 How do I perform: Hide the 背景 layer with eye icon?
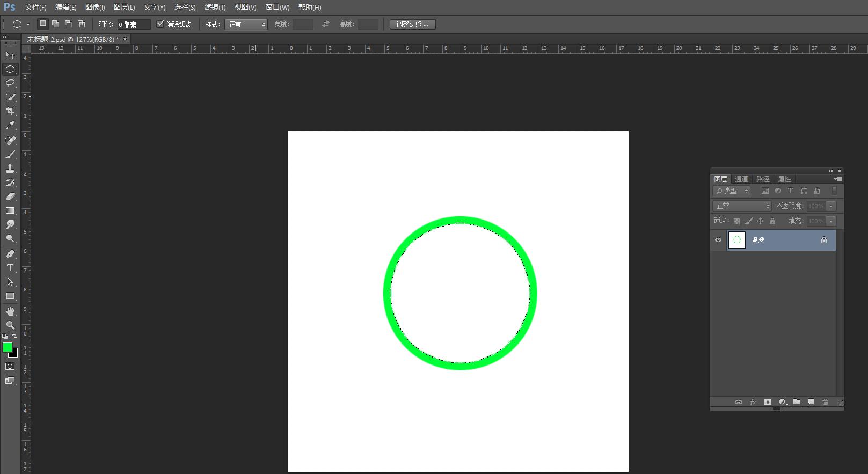tap(718, 240)
